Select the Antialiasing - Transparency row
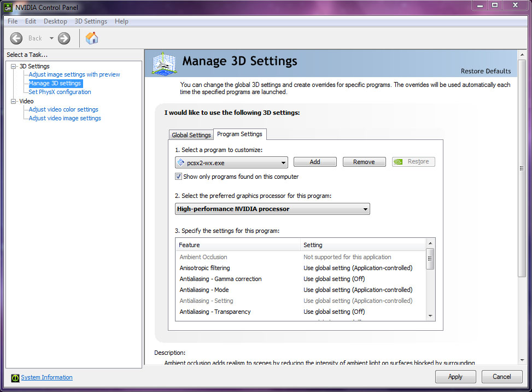 (301, 312)
